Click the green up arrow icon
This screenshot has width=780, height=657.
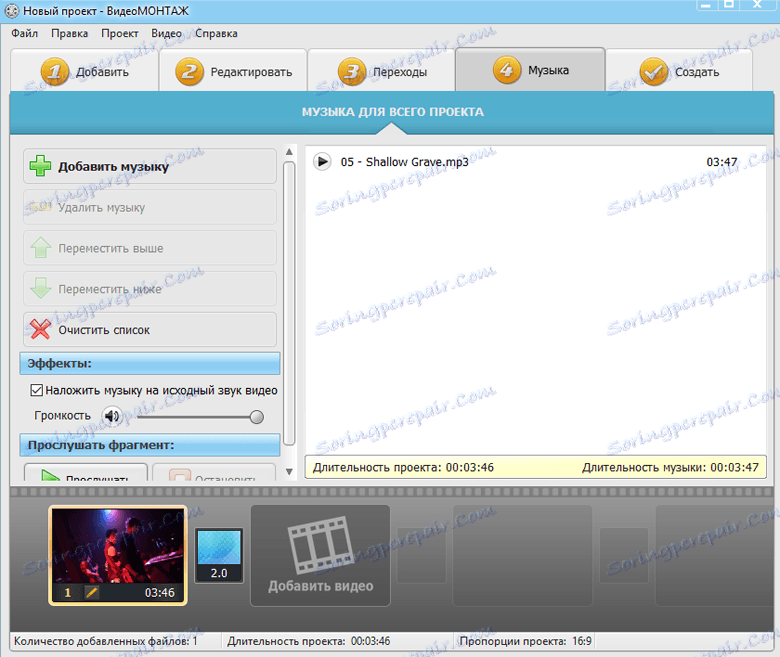pos(40,248)
